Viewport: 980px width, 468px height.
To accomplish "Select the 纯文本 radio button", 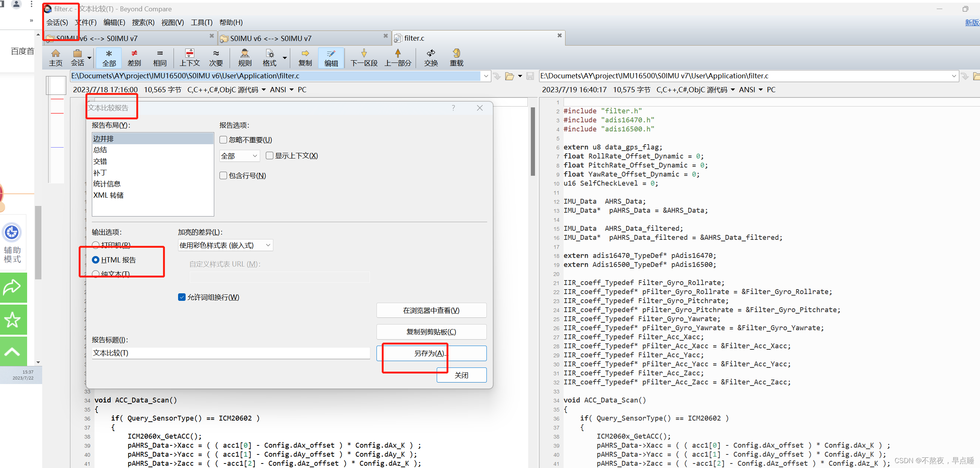I will [x=96, y=274].
